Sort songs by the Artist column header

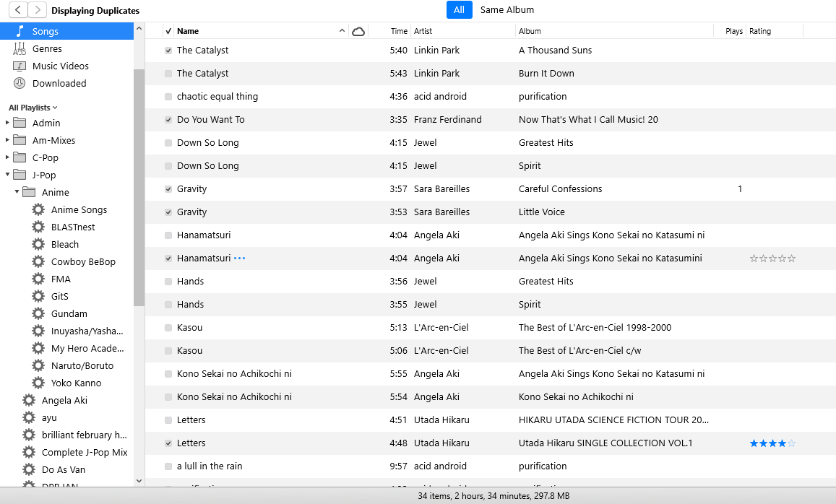tap(423, 31)
